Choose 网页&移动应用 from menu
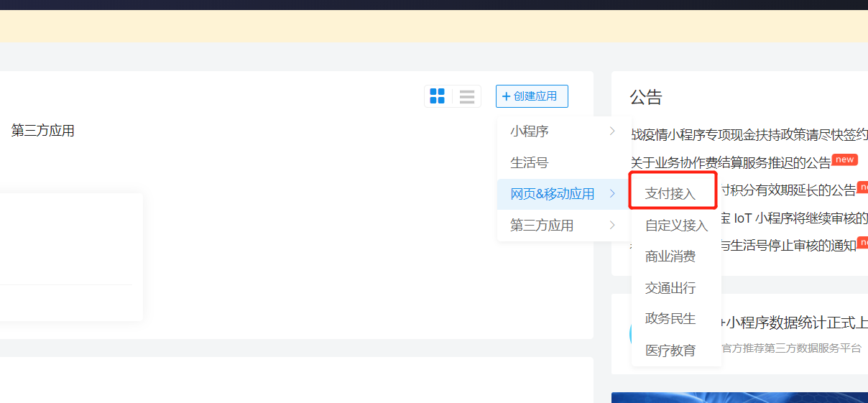This screenshot has width=868, height=403. [x=563, y=194]
